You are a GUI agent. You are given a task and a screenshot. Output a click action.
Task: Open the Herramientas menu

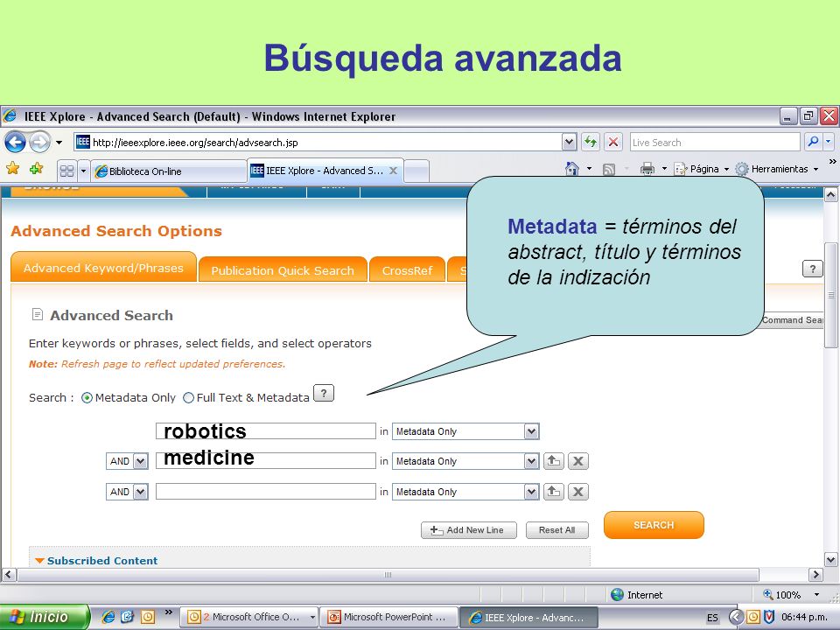pos(777,169)
